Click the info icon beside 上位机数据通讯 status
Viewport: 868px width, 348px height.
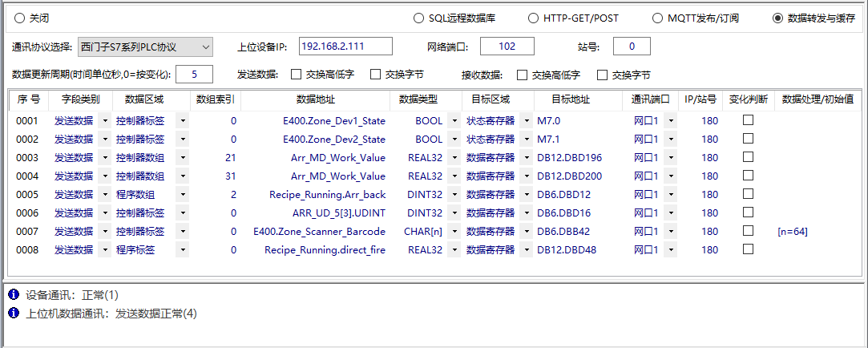[x=14, y=313]
